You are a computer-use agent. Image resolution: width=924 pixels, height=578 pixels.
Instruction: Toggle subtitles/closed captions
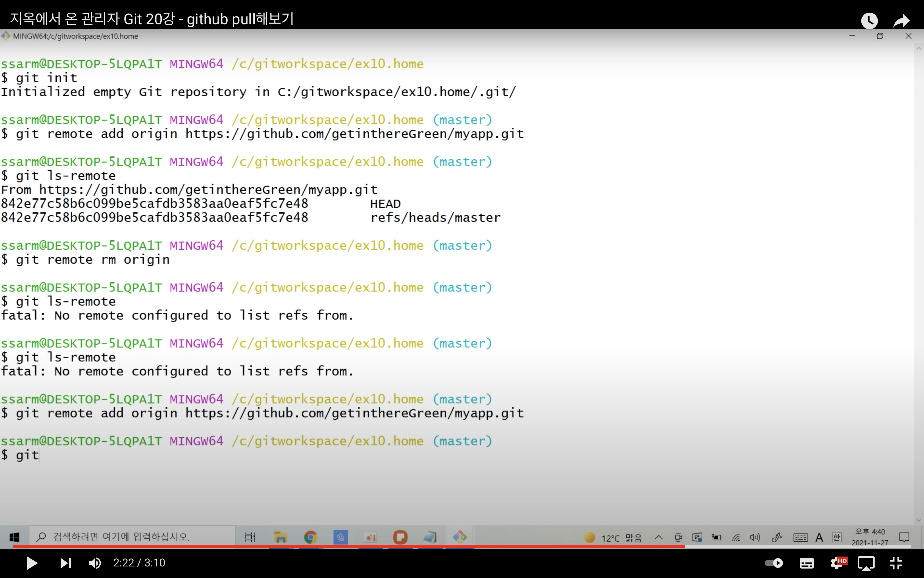pos(806,563)
